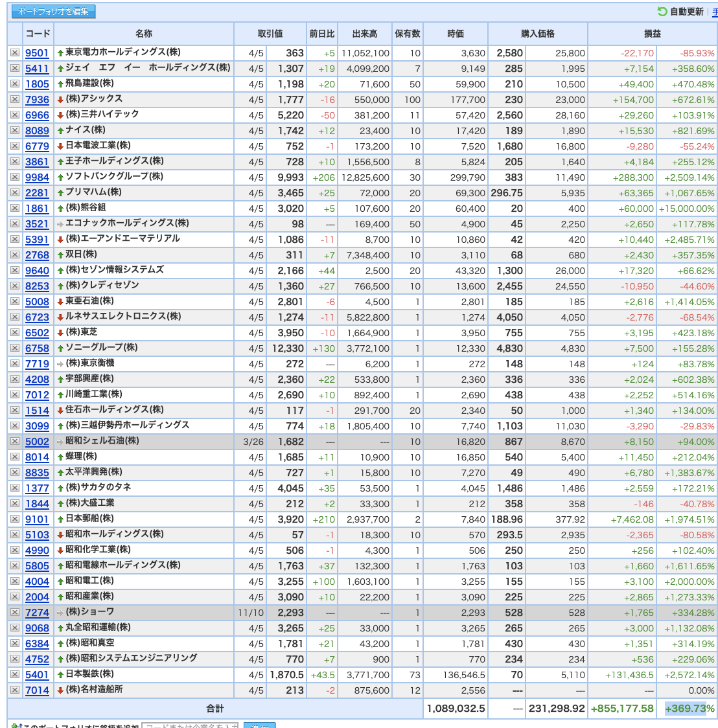The height and width of the screenshot is (728, 718).
Task: Open the 自動更新 link
Action: (x=686, y=12)
